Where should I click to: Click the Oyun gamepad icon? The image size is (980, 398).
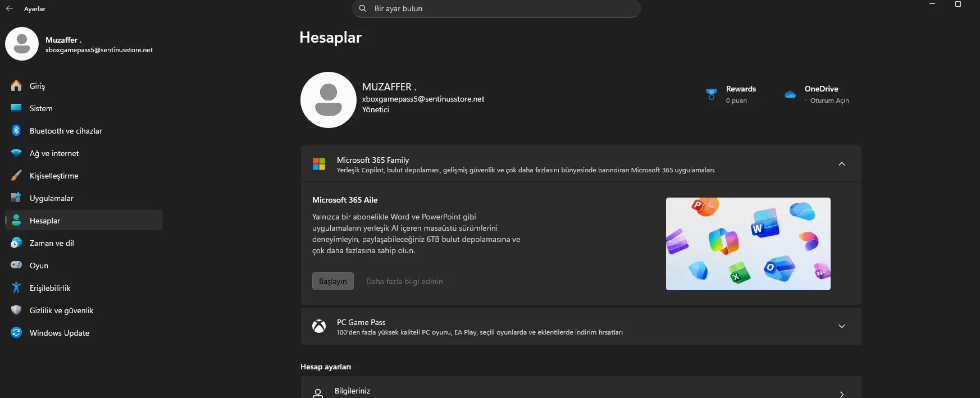16,265
